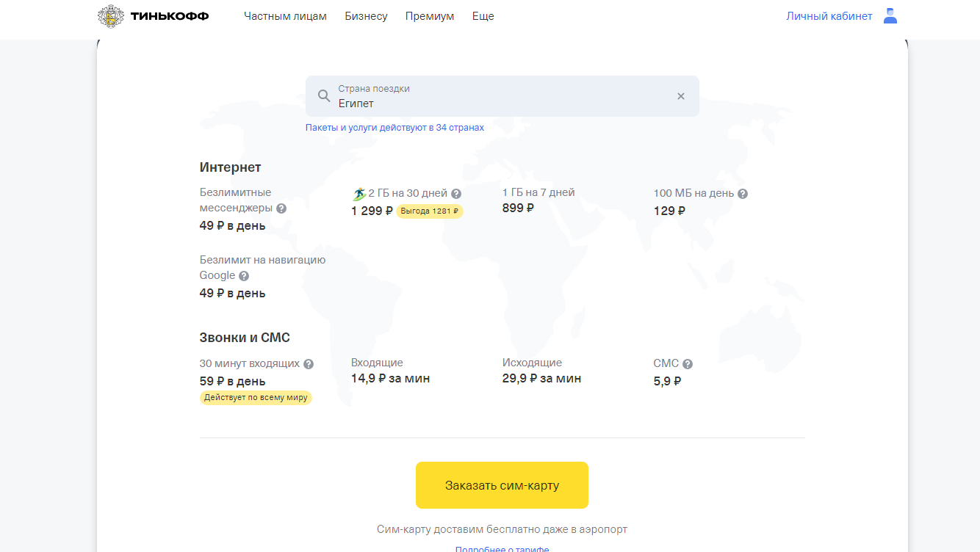Viewport: 980px width, 552px height.
Task: Open help icon next to 2 ГБ на 30 дней
Action: pyautogui.click(x=456, y=194)
